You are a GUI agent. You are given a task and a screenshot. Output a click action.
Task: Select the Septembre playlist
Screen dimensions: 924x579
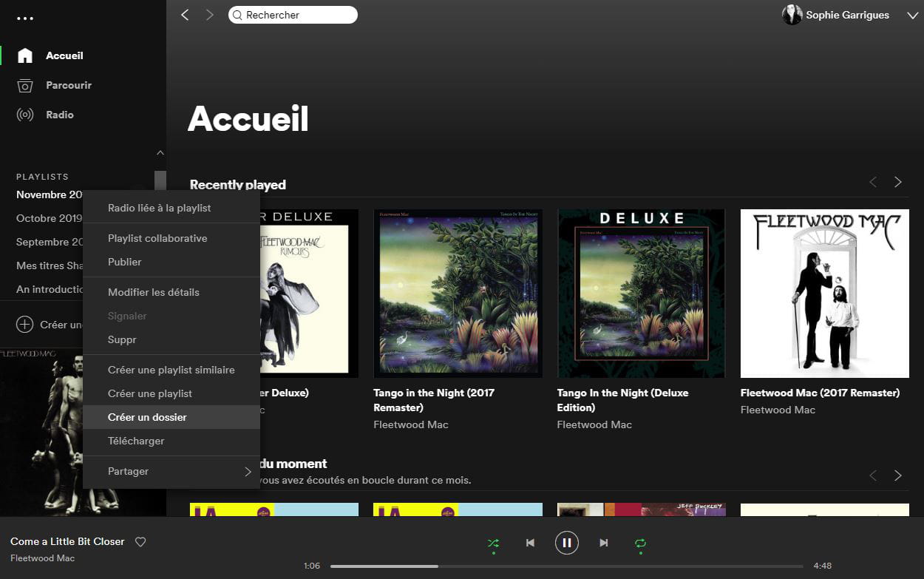point(50,242)
